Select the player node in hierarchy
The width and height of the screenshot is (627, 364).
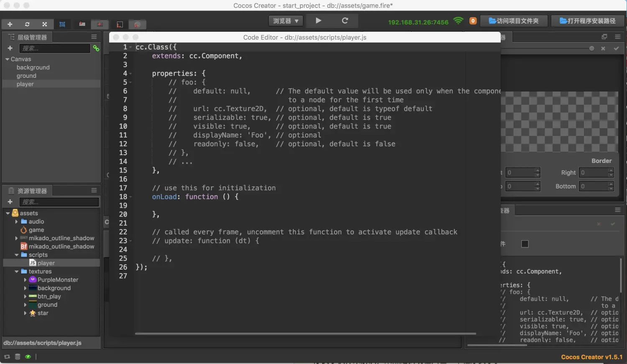(x=25, y=84)
